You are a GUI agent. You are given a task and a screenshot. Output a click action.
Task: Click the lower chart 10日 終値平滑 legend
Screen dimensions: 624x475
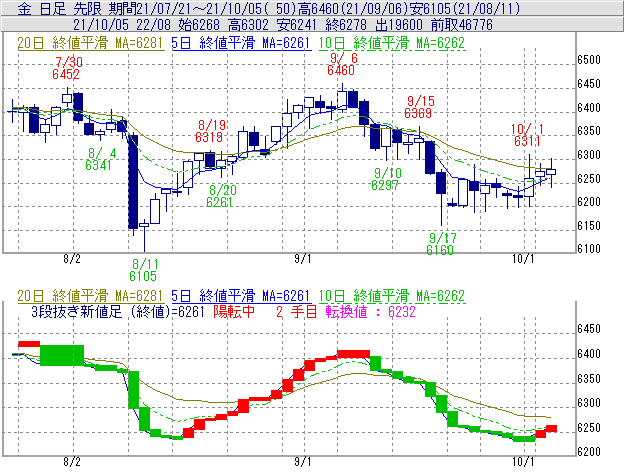[392, 296]
